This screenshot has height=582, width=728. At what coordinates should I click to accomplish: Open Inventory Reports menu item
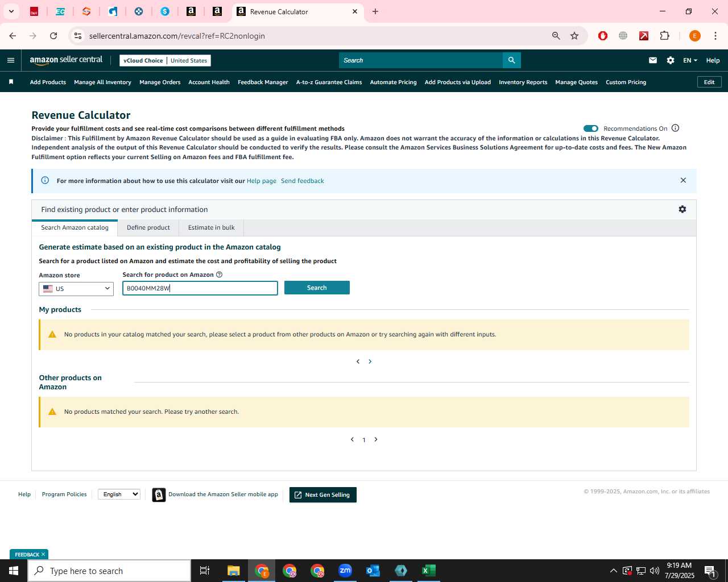(523, 82)
